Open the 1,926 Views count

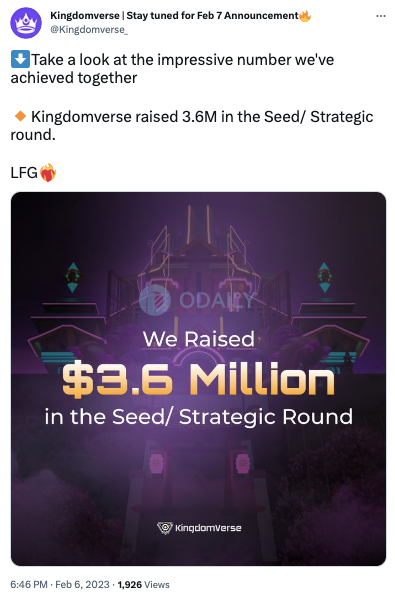(143, 585)
